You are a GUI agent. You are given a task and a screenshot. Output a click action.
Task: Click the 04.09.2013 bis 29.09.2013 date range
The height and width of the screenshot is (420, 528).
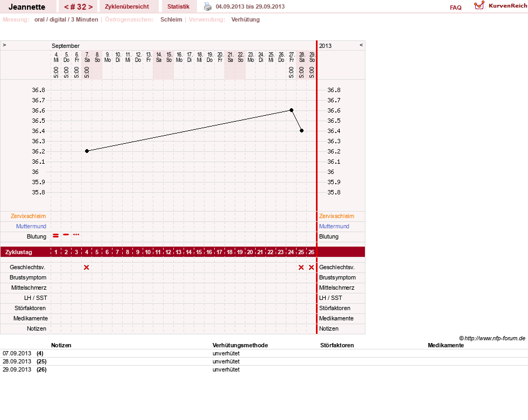pyautogui.click(x=250, y=6)
